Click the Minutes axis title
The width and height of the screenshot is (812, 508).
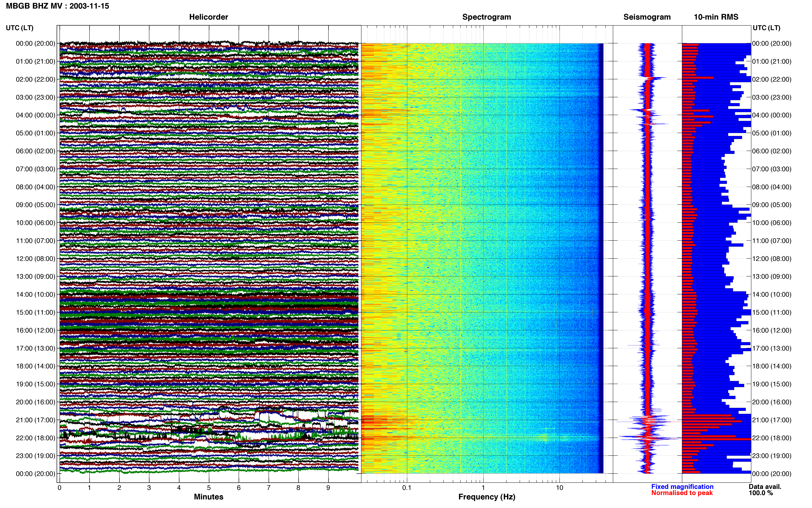pyautogui.click(x=209, y=497)
